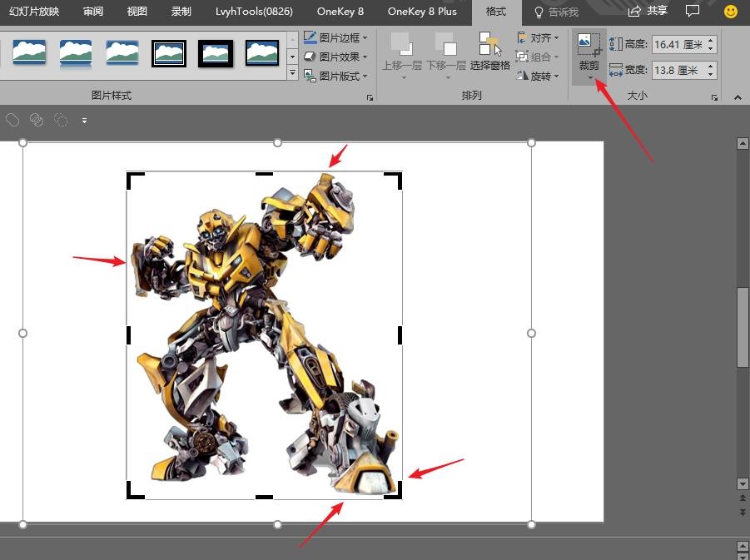Apply the double-frame black picture style
The width and height of the screenshot is (750, 560).
pos(169,53)
